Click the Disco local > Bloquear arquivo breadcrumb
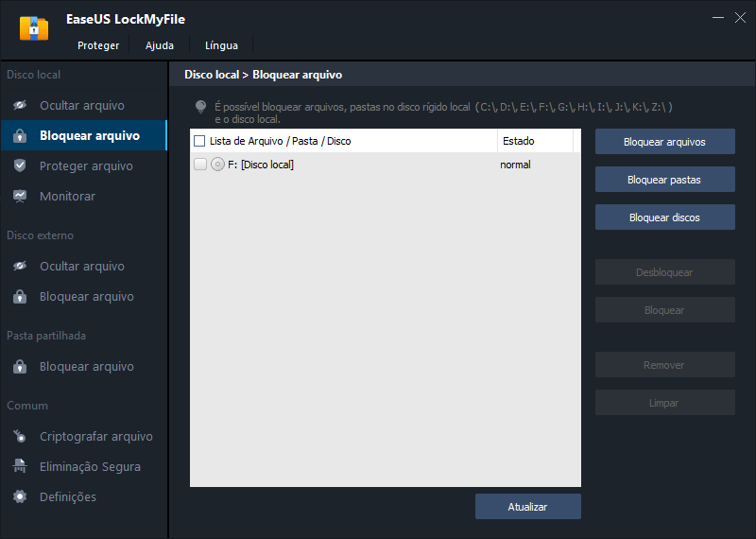The image size is (756, 539). tap(264, 75)
